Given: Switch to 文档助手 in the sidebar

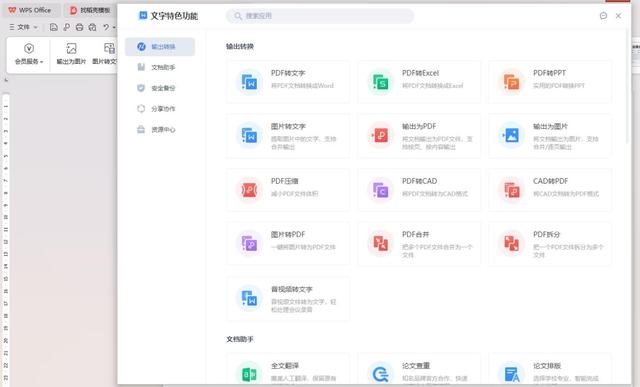Looking at the screenshot, I should [x=160, y=67].
